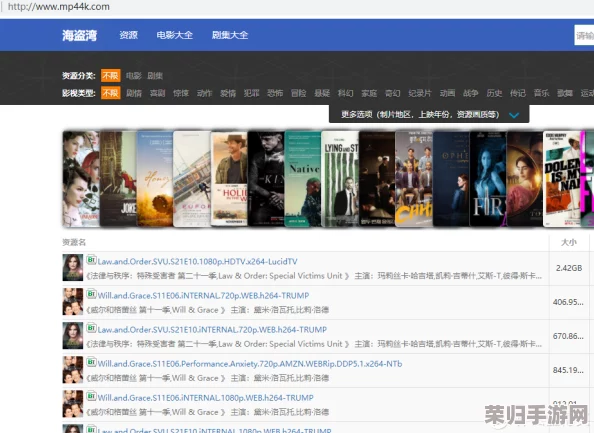Click the 2.42GB size cell
This screenshot has width=594, height=433.
pos(569,268)
